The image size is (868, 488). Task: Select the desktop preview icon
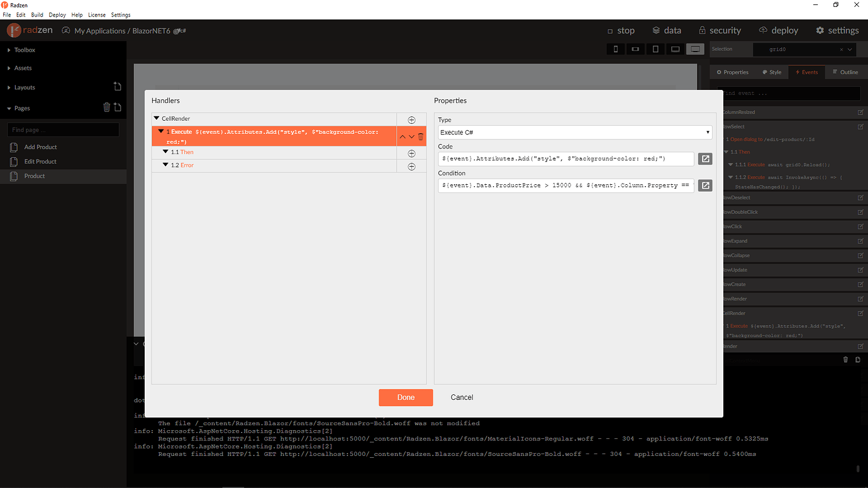point(695,48)
